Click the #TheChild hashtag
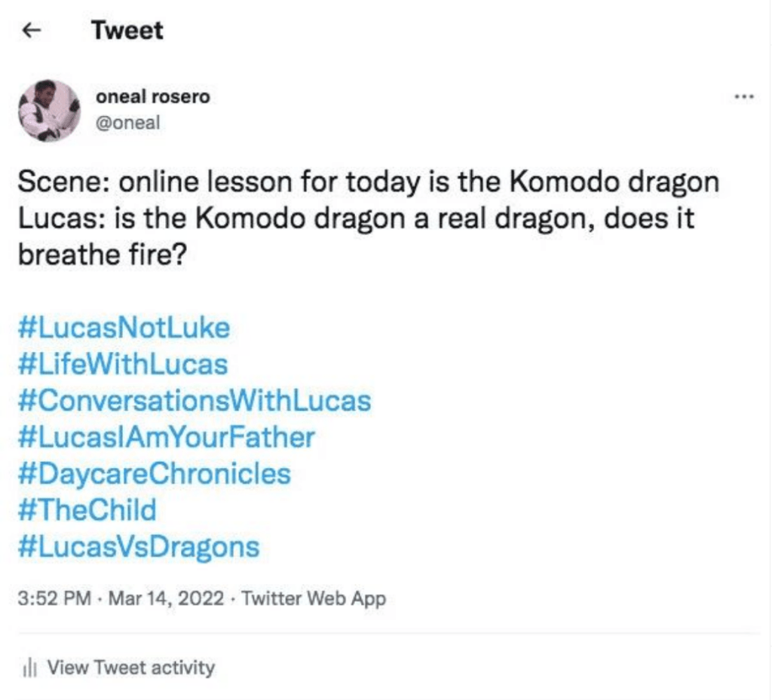 86,510
